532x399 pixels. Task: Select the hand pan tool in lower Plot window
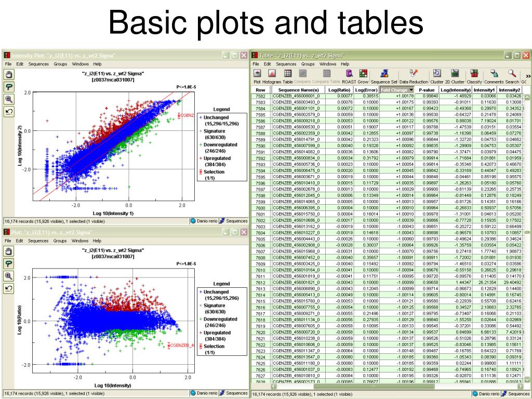point(9,251)
